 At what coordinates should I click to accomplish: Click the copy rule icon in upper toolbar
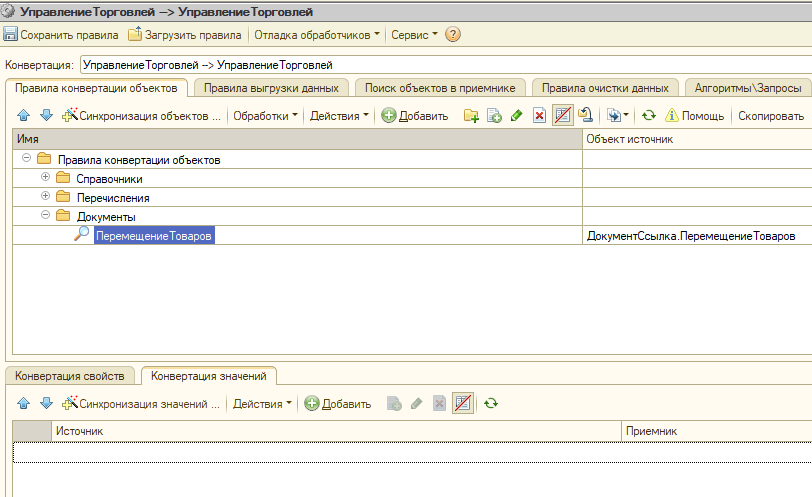point(494,115)
